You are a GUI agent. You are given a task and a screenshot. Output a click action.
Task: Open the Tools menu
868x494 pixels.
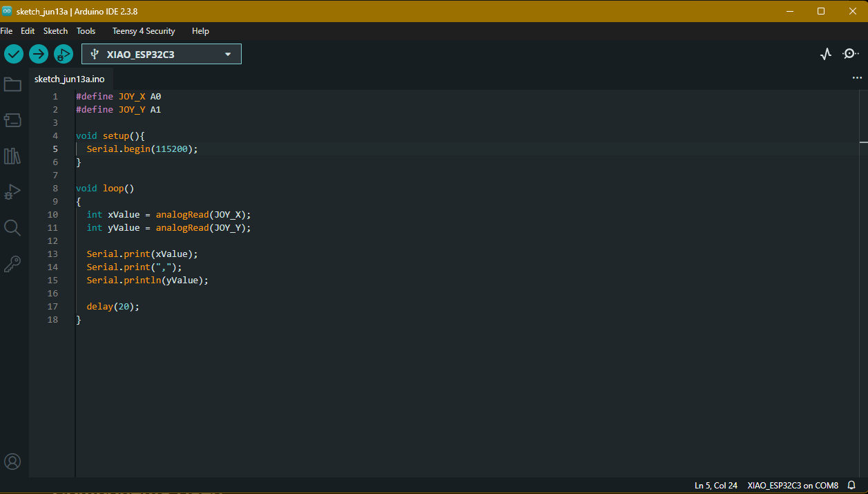(86, 31)
